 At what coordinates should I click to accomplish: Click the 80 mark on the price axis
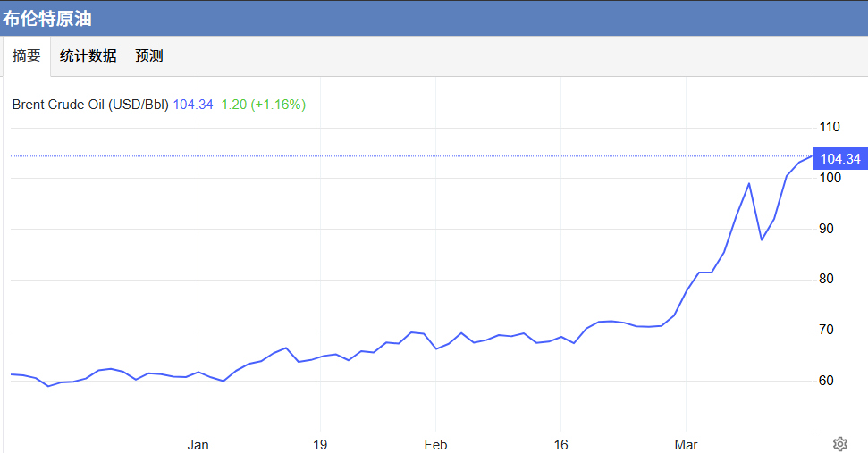(828, 280)
